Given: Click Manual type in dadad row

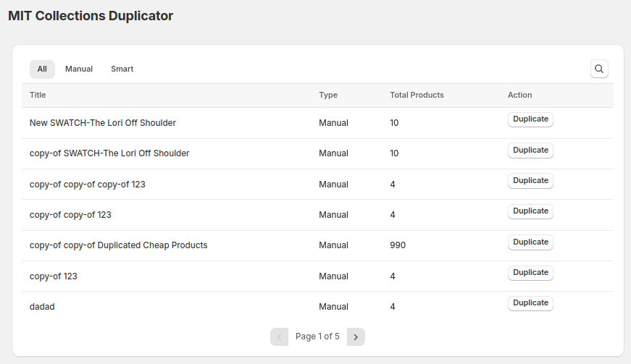Looking at the screenshot, I should pos(333,307).
